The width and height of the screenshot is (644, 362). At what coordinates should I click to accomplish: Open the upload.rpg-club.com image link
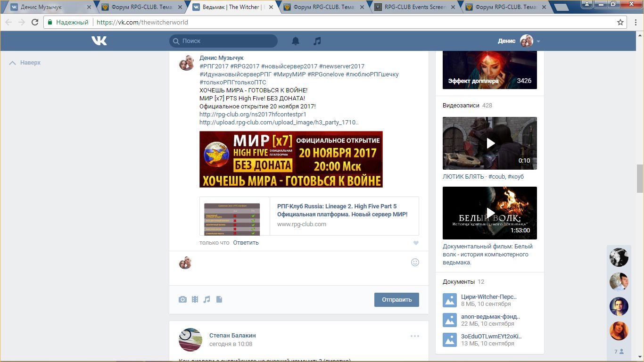279,122
